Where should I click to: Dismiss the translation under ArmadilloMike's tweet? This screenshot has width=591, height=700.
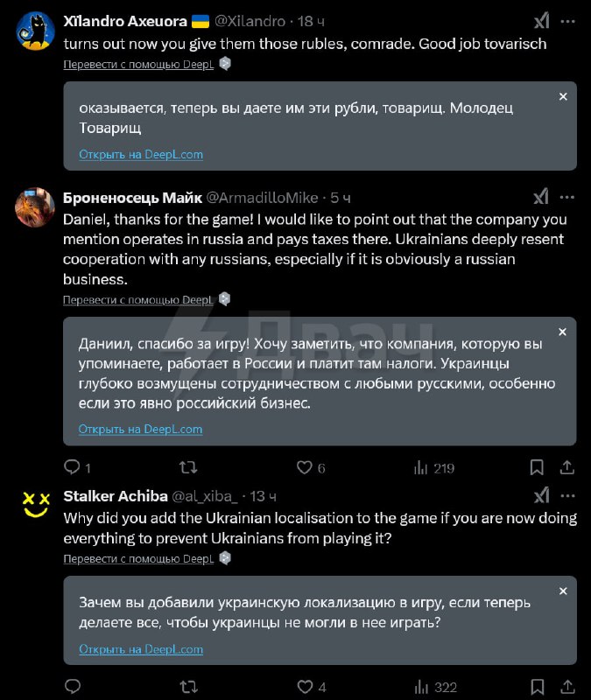tap(563, 332)
